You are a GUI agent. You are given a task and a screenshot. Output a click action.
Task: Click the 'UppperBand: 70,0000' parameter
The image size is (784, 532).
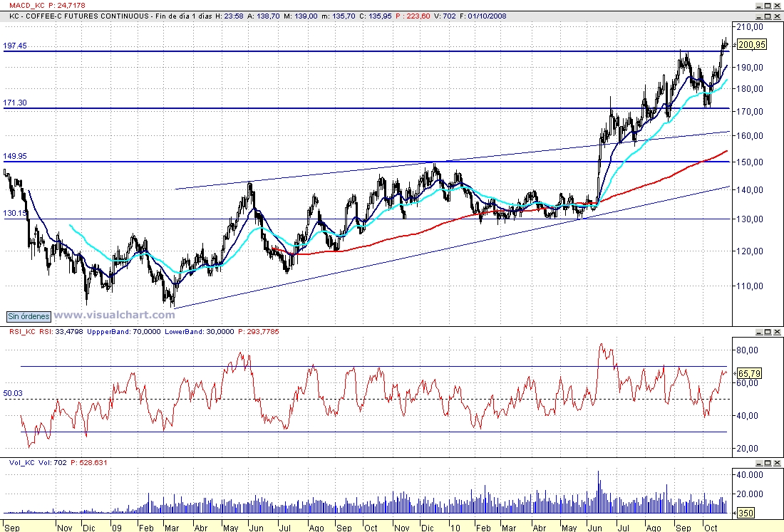coord(124,332)
